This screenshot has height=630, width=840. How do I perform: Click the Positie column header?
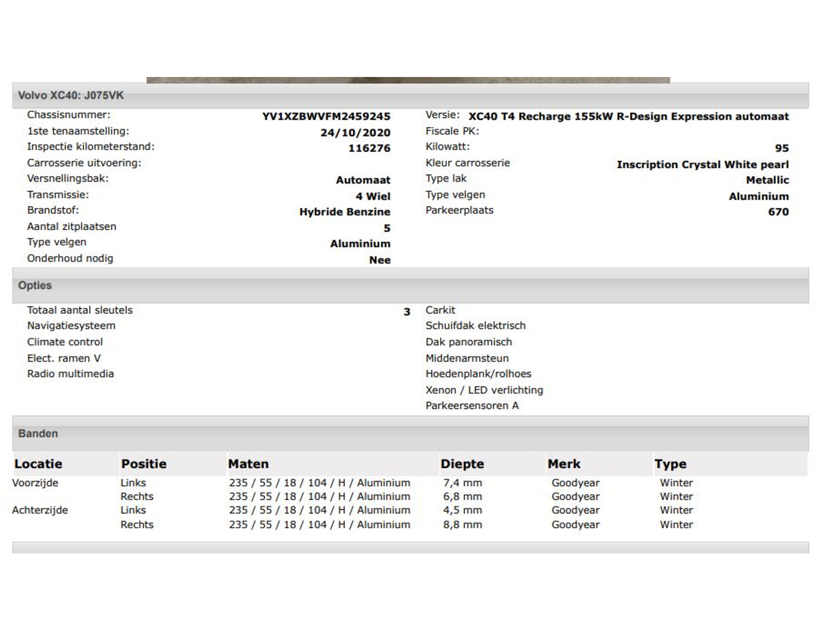[x=144, y=464]
